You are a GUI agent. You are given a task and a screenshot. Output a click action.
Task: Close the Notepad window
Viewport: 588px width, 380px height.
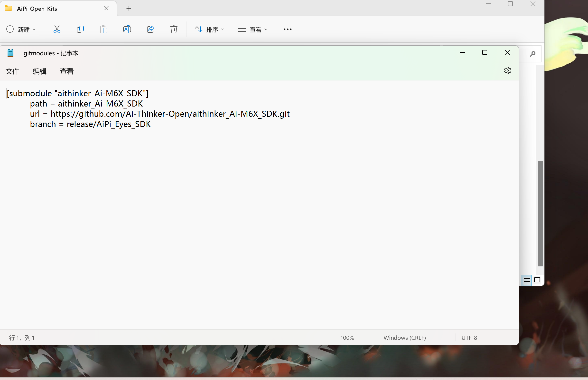507,53
